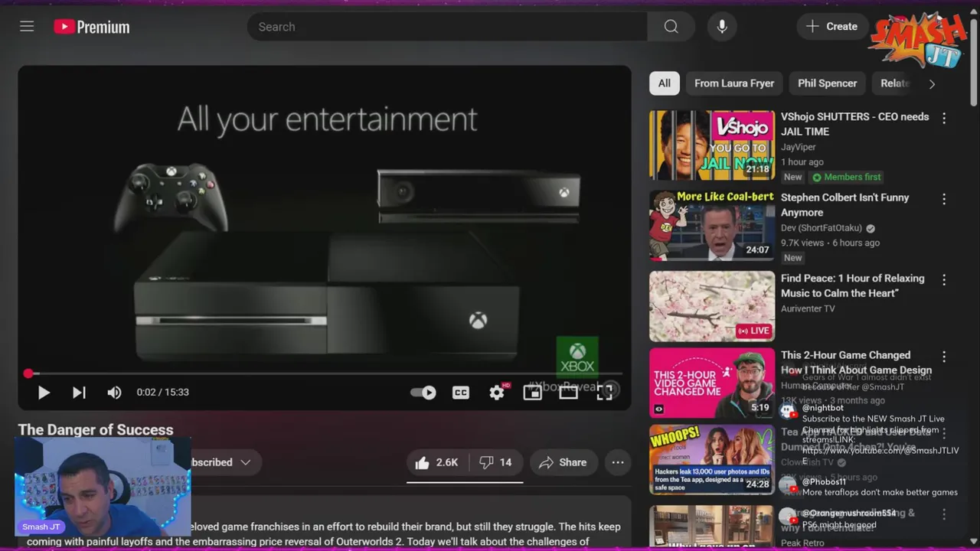
Task: Click the Members first badge
Action: 846,177
